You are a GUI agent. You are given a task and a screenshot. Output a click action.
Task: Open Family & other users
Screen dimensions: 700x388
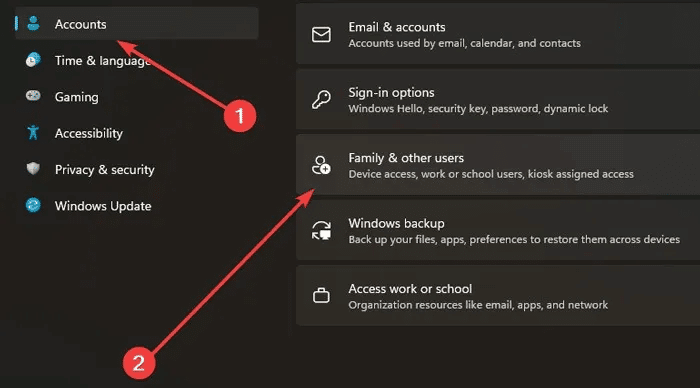(x=498, y=165)
